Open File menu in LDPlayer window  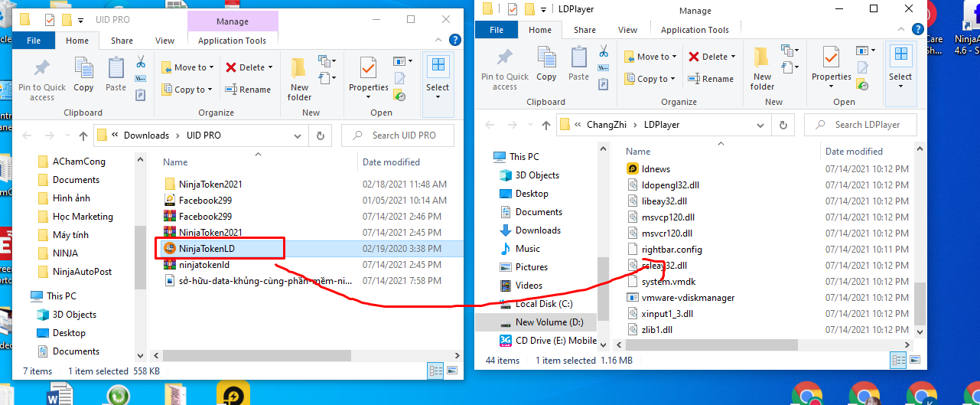click(x=497, y=30)
